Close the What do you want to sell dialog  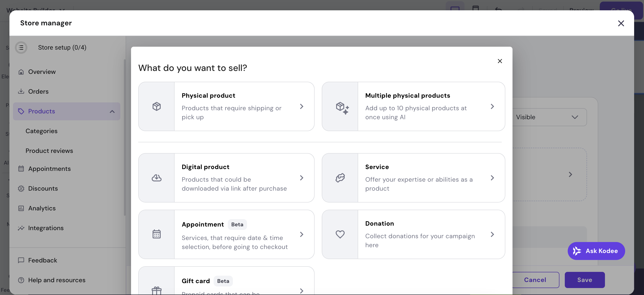pyautogui.click(x=500, y=61)
